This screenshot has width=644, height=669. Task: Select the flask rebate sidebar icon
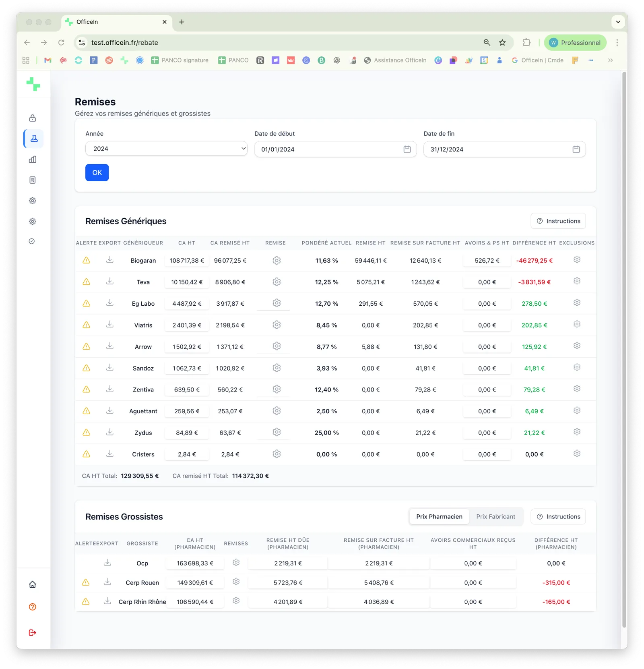[x=34, y=139]
